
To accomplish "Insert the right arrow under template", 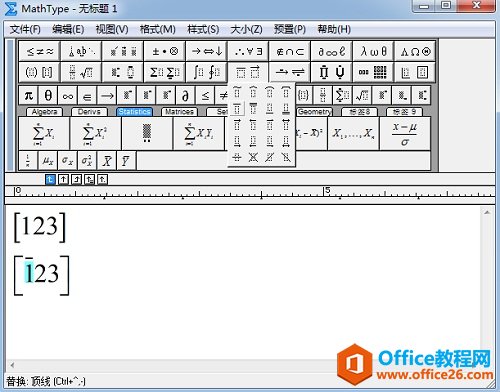I will pyautogui.click(x=237, y=141).
